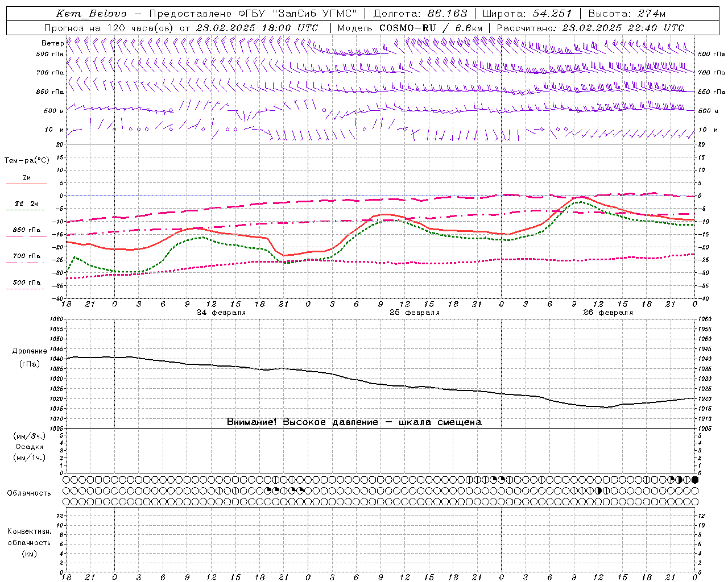The width and height of the screenshot is (728, 582).
Task: Click the station name Kem_Belovo
Action: pos(91,14)
